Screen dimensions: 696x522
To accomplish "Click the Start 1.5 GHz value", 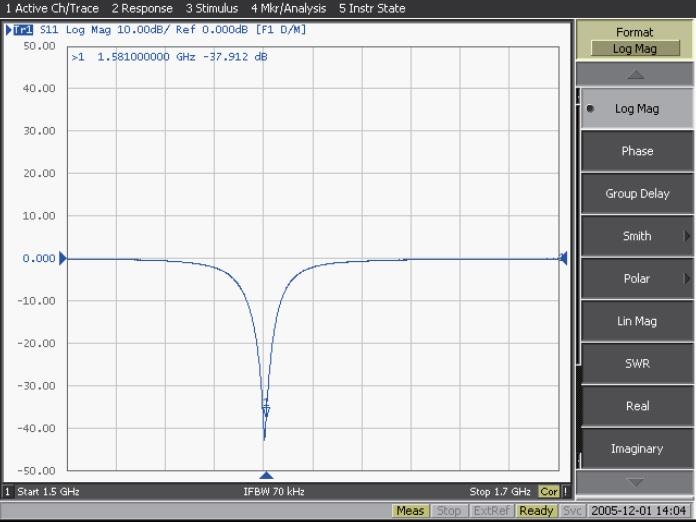I will tap(48, 491).
